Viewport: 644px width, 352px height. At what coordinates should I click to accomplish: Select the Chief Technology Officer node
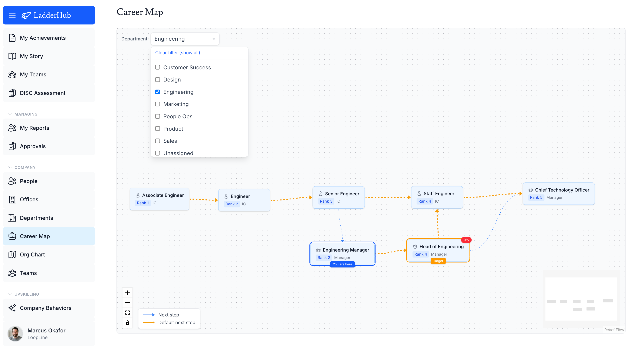point(559,194)
